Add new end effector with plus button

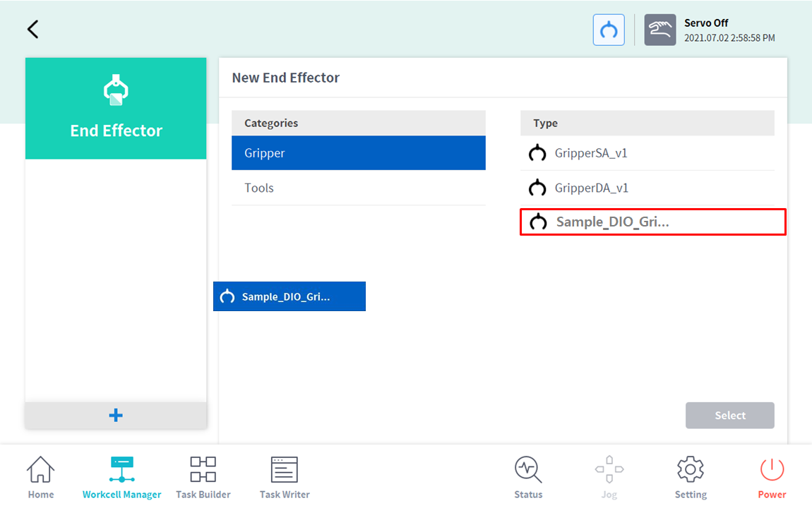coord(116,416)
